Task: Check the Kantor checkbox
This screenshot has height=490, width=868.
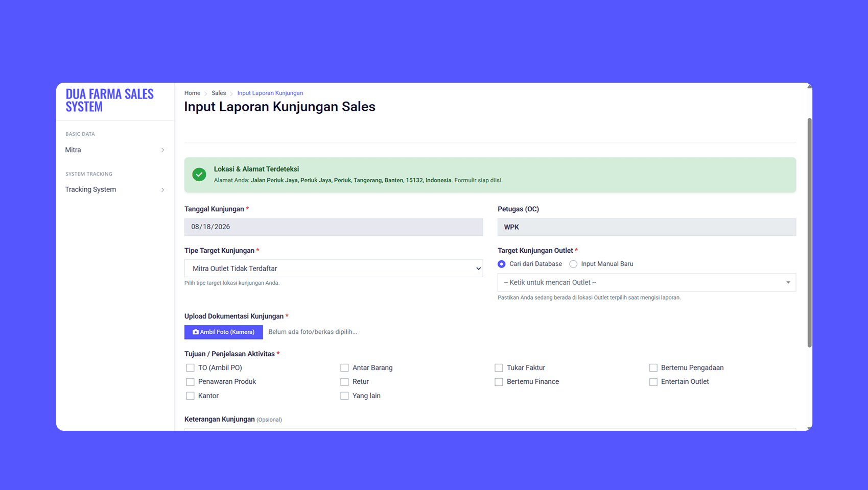Action: coord(190,396)
